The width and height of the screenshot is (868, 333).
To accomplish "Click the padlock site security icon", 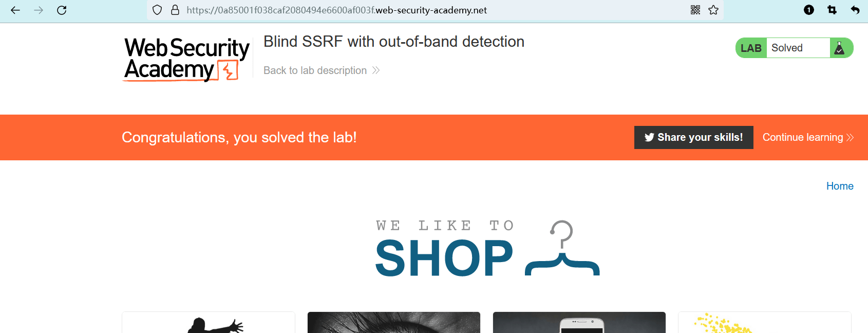I will pyautogui.click(x=175, y=10).
